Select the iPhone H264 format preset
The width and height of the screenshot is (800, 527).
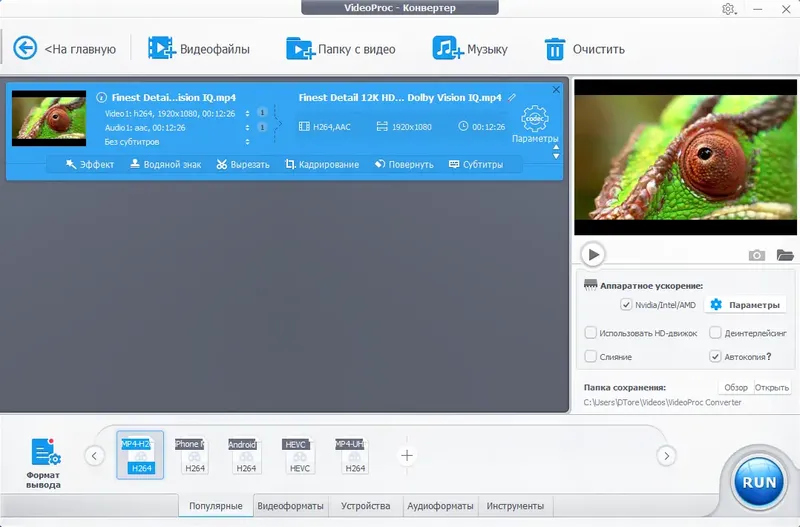point(193,455)
